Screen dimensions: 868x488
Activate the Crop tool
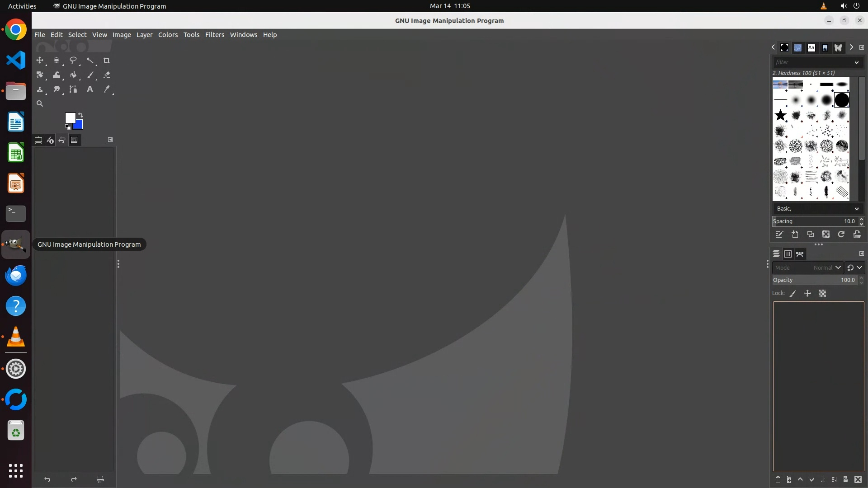[107, 60]
